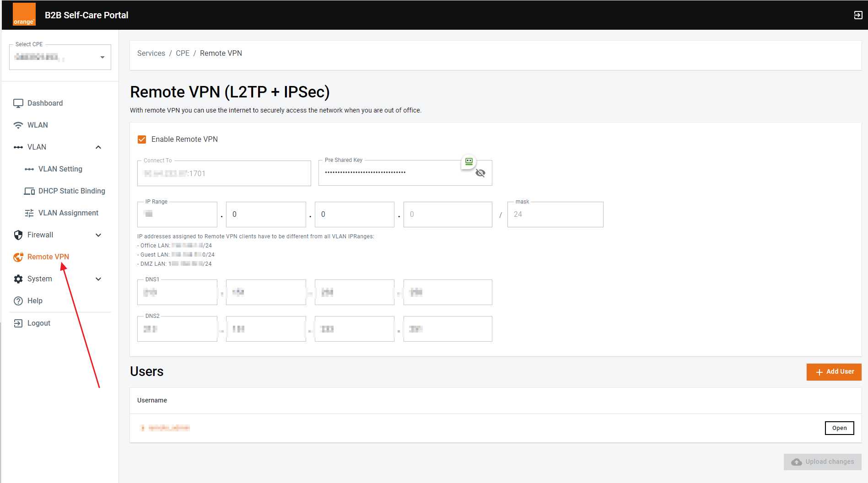The height and width of the screenshot is (483, 868).
Task: Click the System gear icon
Action: tap(18, 279)
